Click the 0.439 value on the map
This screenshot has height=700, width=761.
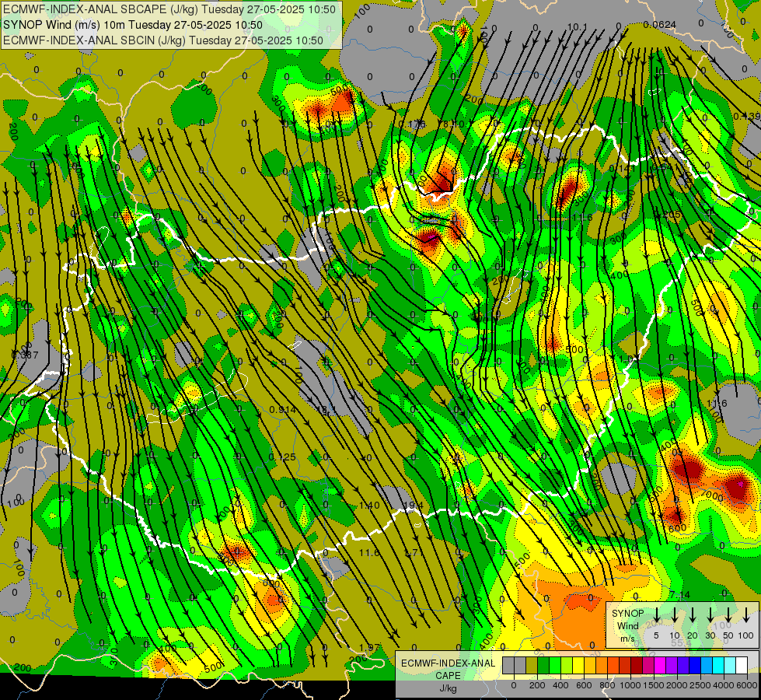click(x=746, y=116)
